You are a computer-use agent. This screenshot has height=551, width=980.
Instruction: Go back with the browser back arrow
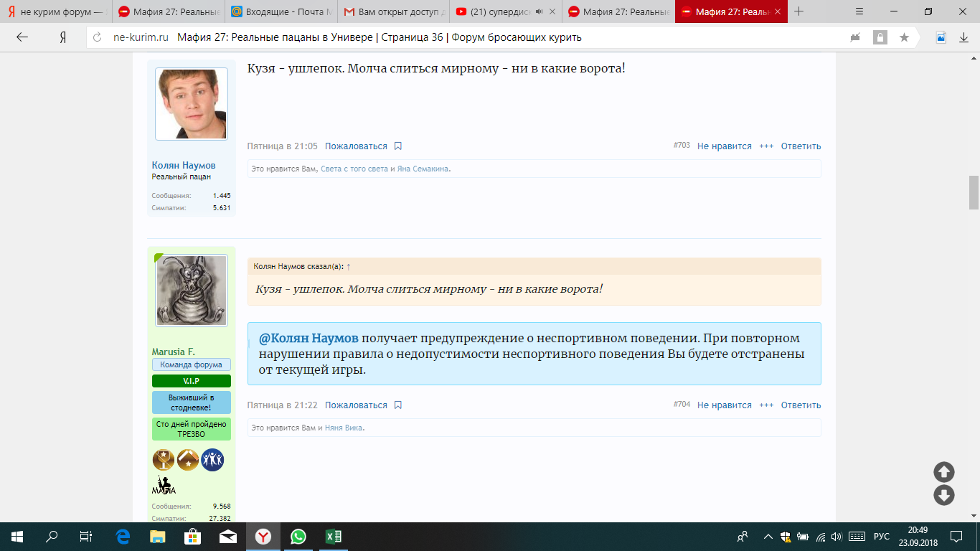coord(22,38)
